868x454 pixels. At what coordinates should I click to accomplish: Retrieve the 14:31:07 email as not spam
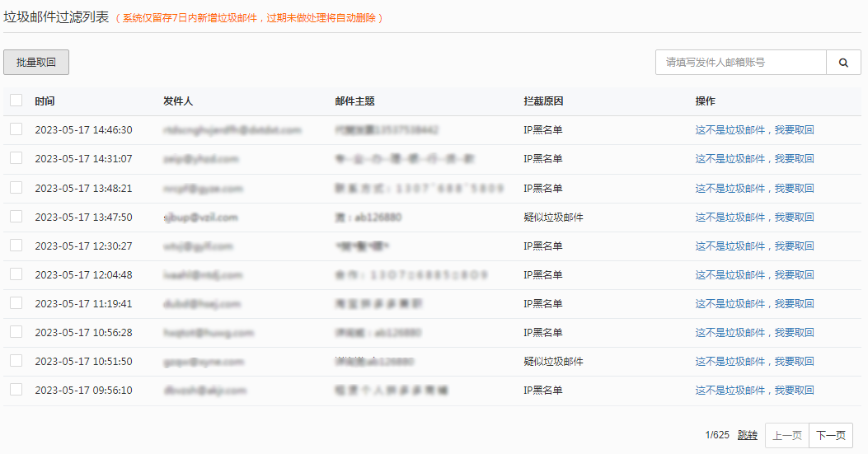click(x=754, y=159)
